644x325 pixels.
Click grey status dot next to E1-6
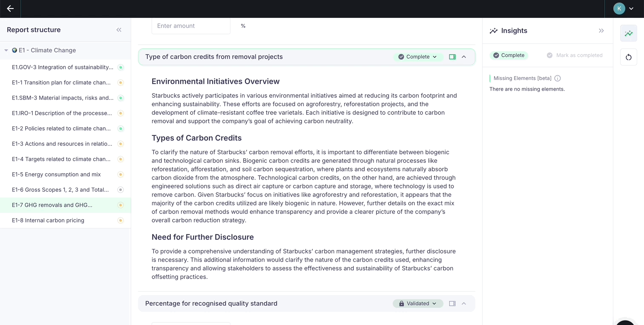click(121, 190)
